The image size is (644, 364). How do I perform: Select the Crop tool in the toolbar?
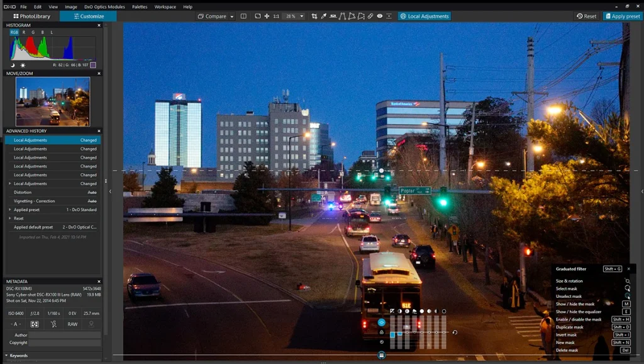[x=315, y=16]
